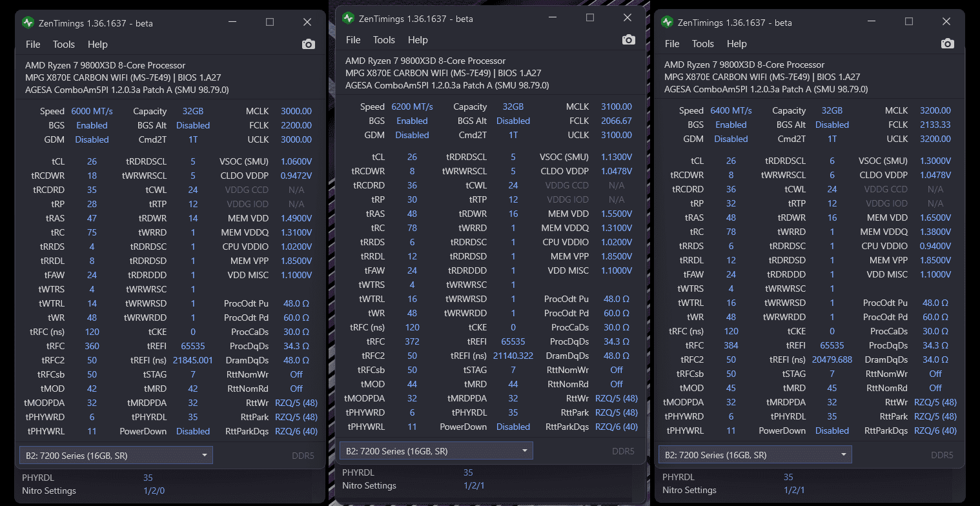
Task: Close the left ZenTimings window
Action: tap(307, 23)
